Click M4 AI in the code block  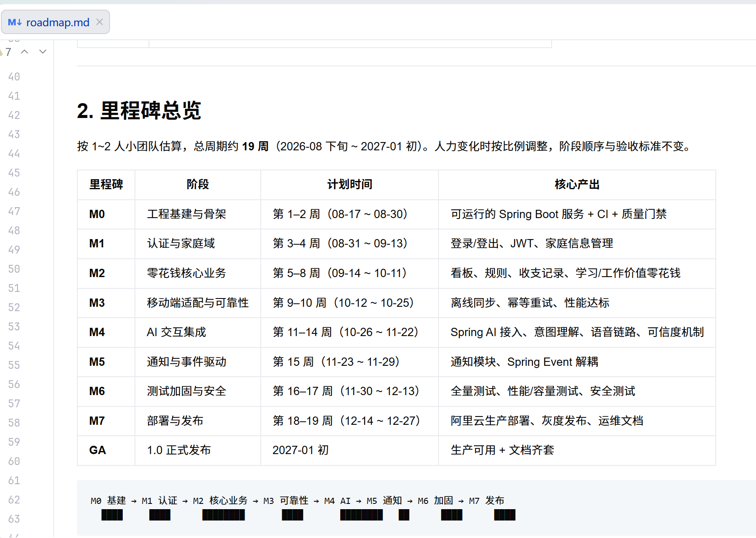pos(337,501)
